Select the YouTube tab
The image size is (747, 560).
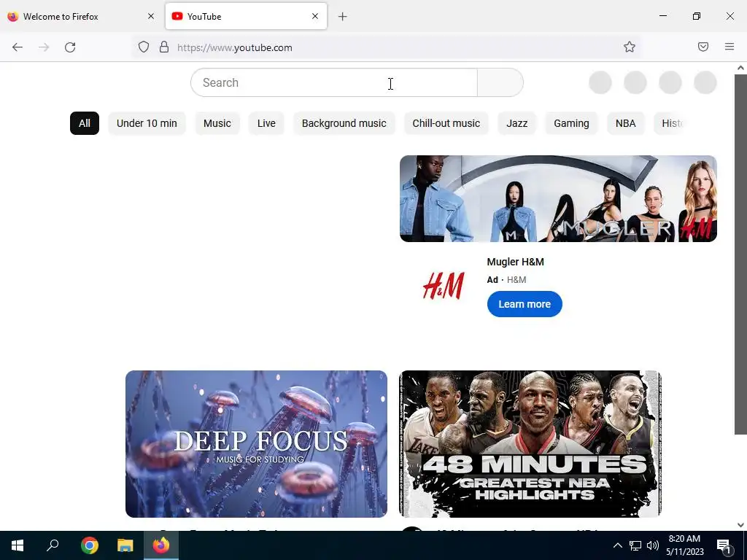tap(246, 16)
